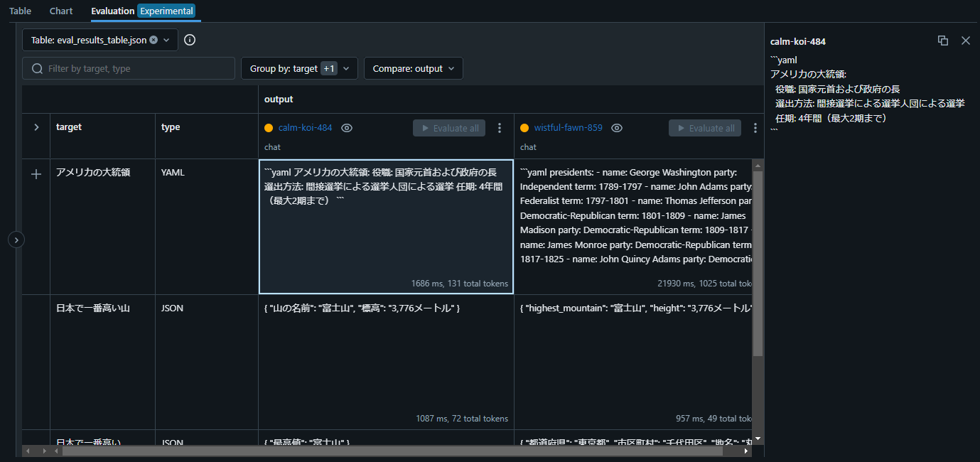Click the info icon beside the table selector

(189, 40)
